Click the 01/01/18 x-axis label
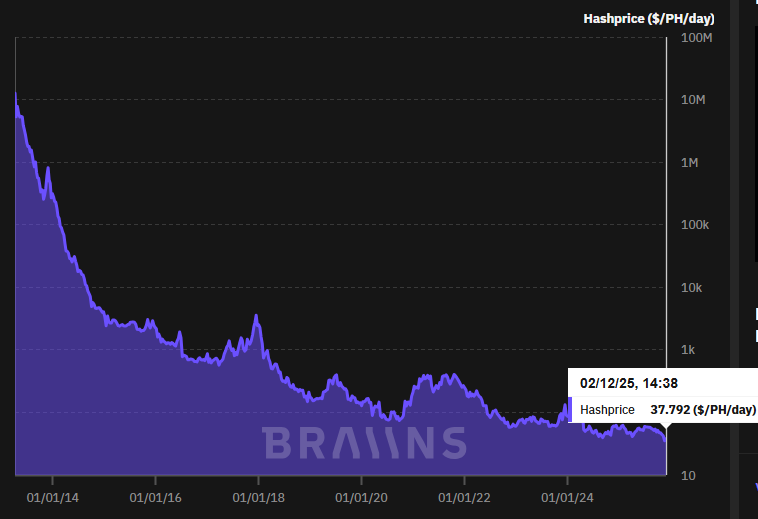Viewport: 758px width, 519px height. [x=256, y=496]
